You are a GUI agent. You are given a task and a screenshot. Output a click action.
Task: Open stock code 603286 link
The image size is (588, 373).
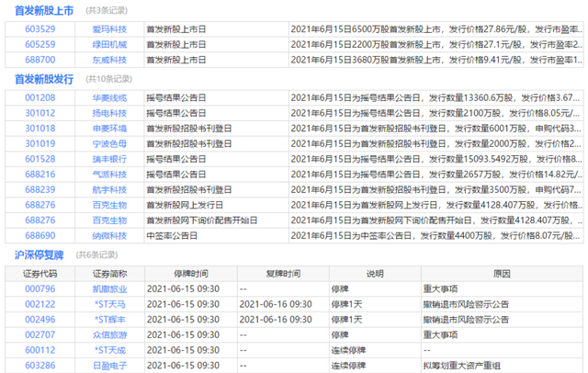click(x=40, y=366)
